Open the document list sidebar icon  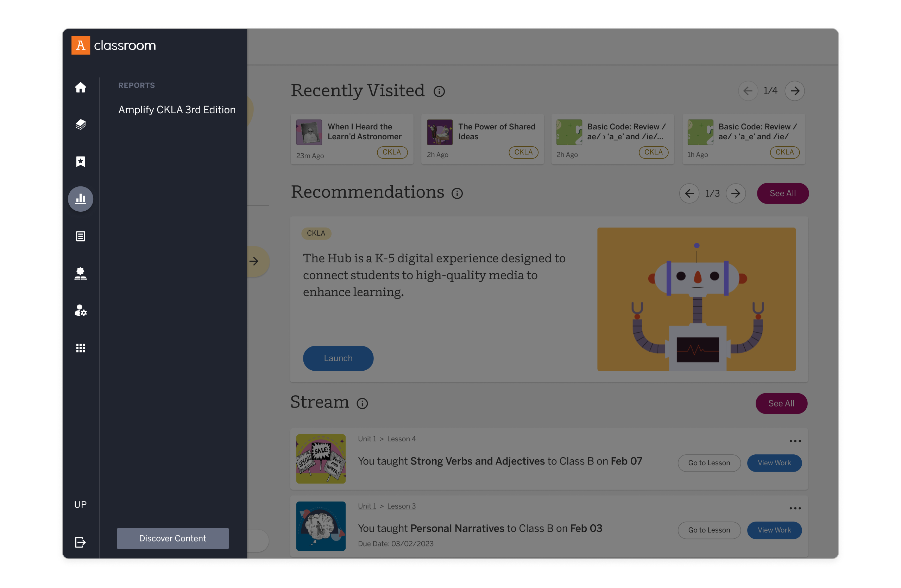(80, 236)
